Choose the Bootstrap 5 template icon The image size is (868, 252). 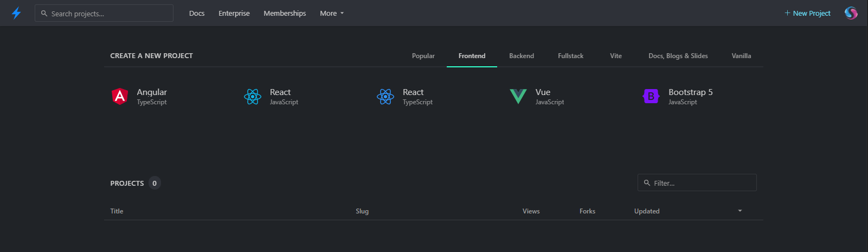[651, 96]
